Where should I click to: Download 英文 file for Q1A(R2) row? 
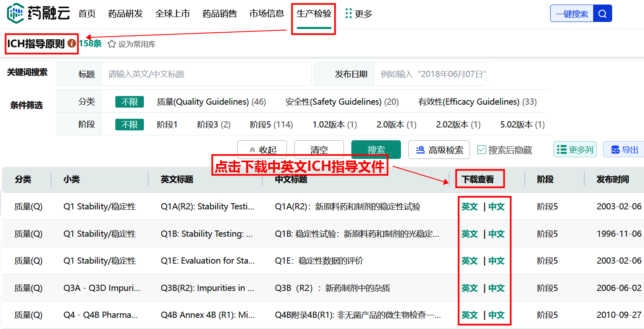[470, 207]
